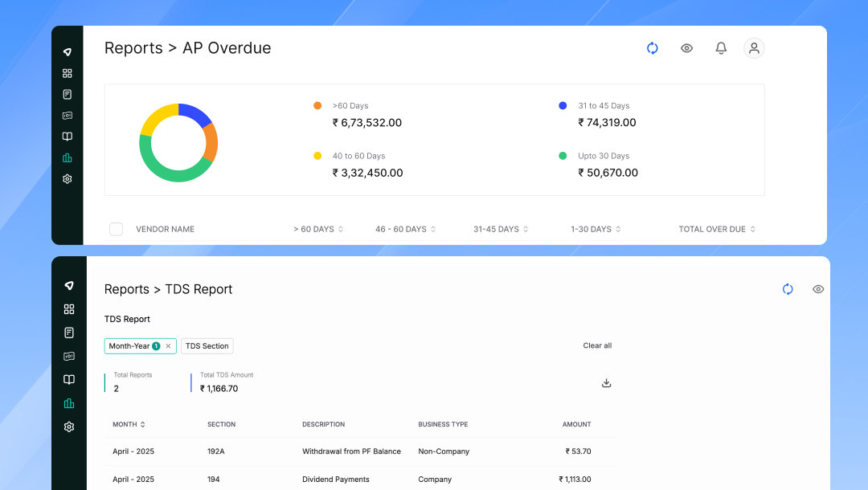Viewport: 868px width, 490px height.
Task: Select the 194 section cell
Action: click(213, 480)
